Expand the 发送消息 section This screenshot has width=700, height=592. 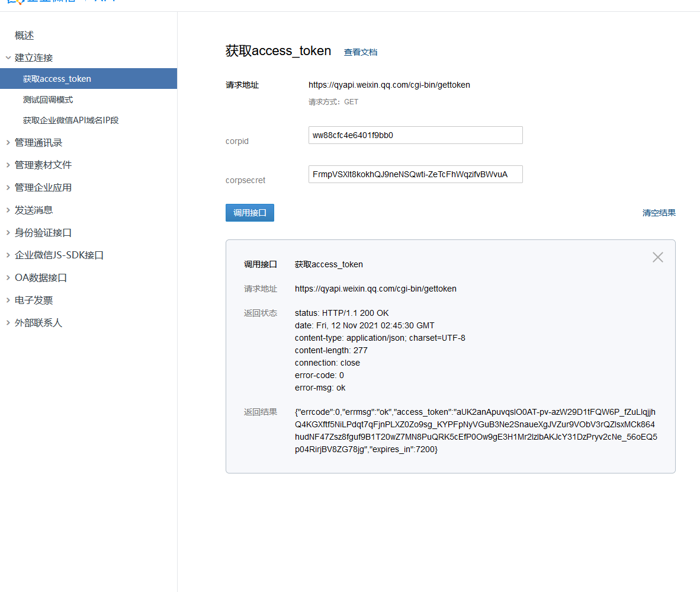click(33, 210)
